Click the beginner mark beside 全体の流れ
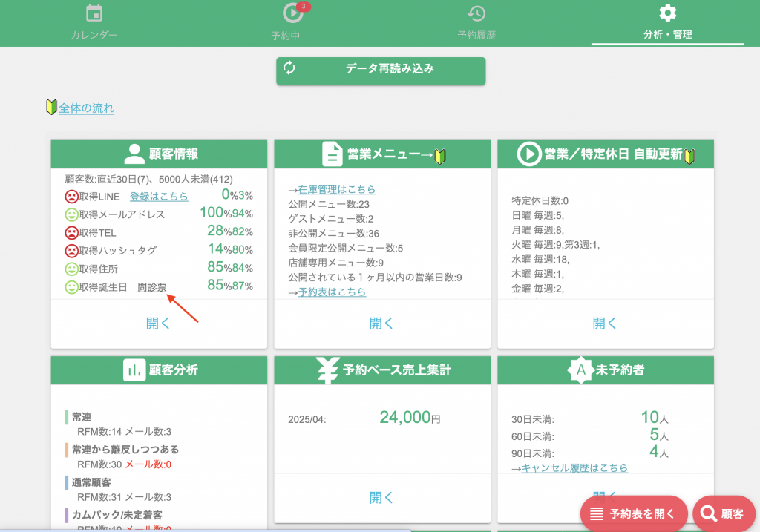This screenshot has height=532, width=760. 51,108
